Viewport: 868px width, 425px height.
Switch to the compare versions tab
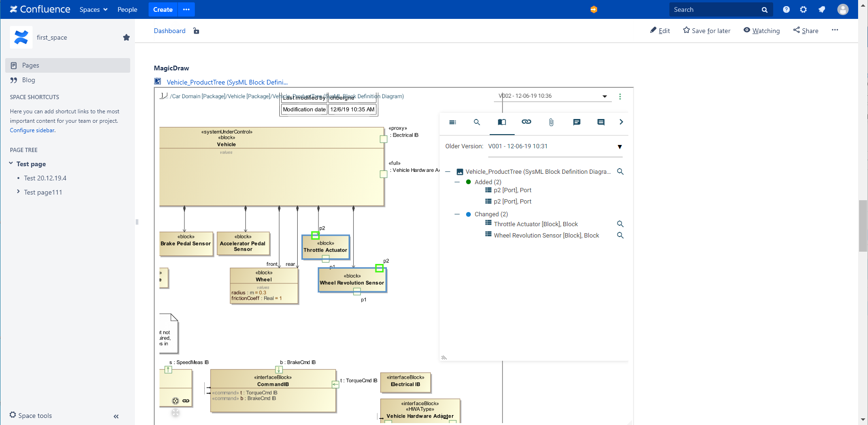[502, 122]
